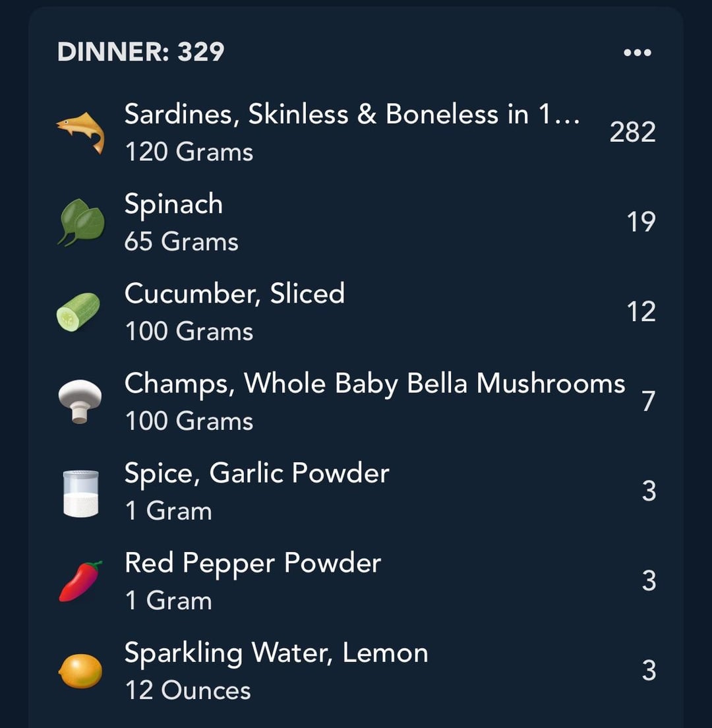
Task: Tap the spinach leaves icon
Action: pos(81,222)
